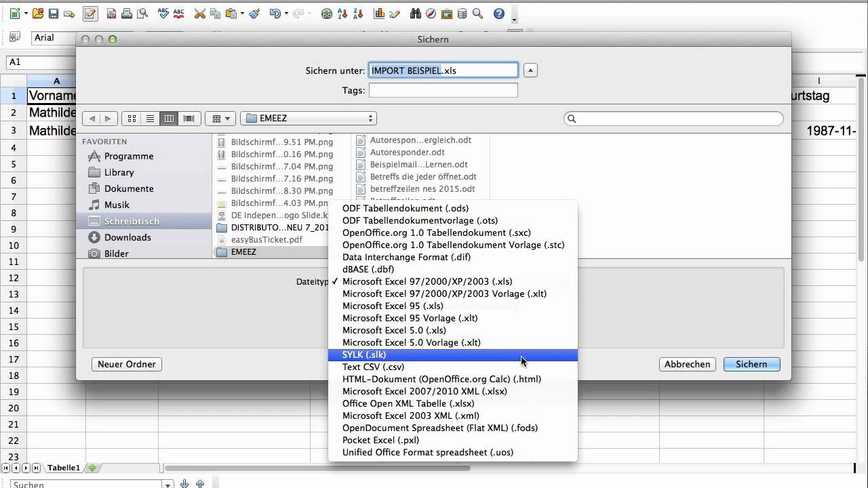Select the Format paintbrush icon
This screenshot has width=868, height=488.
(254, 13)
